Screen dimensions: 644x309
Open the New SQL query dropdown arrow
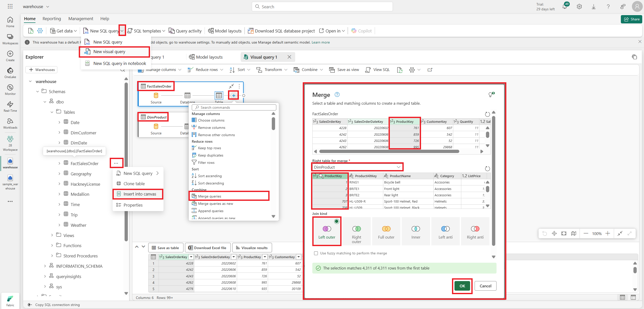click(122, 31)
